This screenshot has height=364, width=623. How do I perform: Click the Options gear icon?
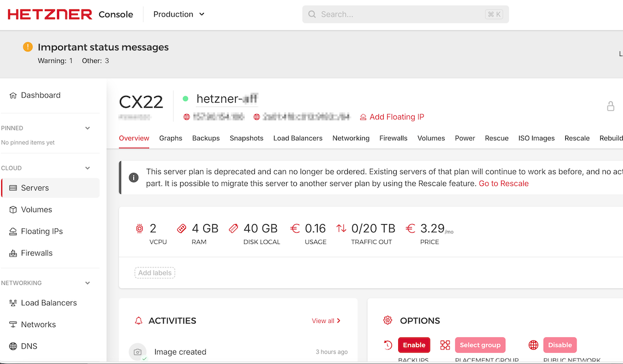point(387,320)
